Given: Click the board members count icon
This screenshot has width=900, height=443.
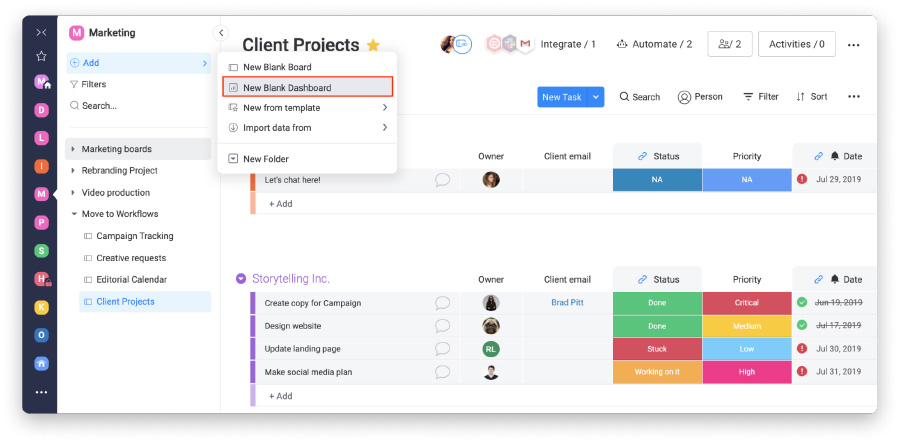Looking at the screenshot, I should pyautogui.click(x=730, y=44).
